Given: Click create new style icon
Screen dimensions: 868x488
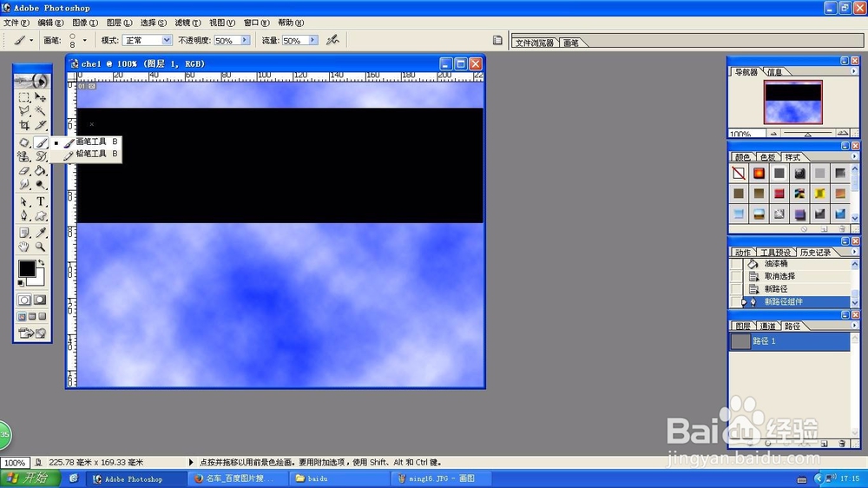Looking at the screenshot, I should click(825, 228).
